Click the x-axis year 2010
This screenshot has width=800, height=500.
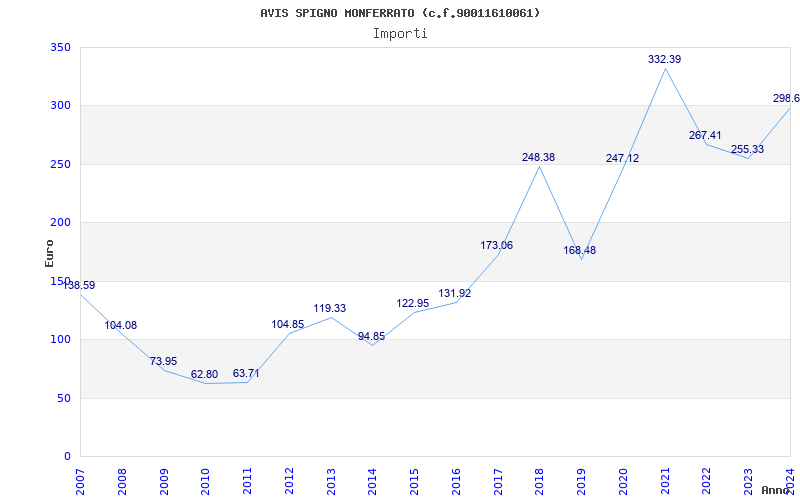coord(206,482)
